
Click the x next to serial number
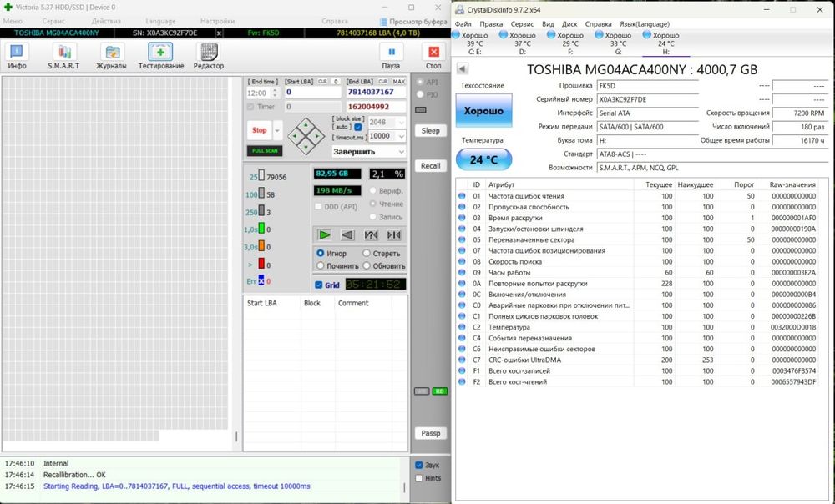(219, 33)
